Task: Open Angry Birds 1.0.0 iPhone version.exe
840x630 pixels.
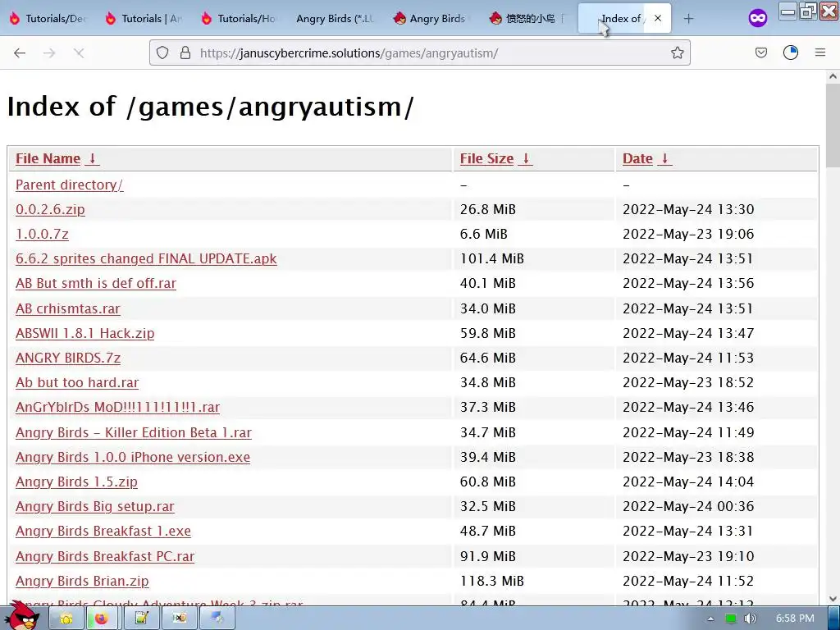Action: click(x=133, y=457)
